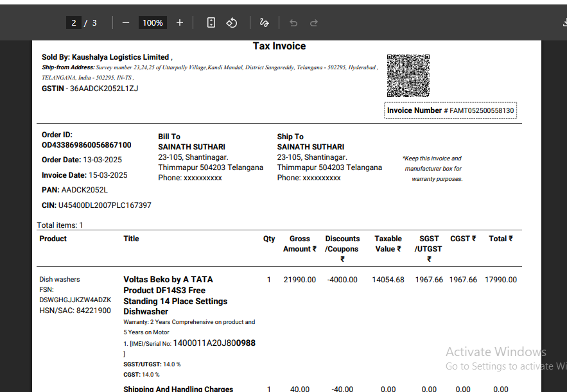Screen dimensions: 567x392
Task: Click Invoice Date 15-03-2025
Action: coord(85,175)
